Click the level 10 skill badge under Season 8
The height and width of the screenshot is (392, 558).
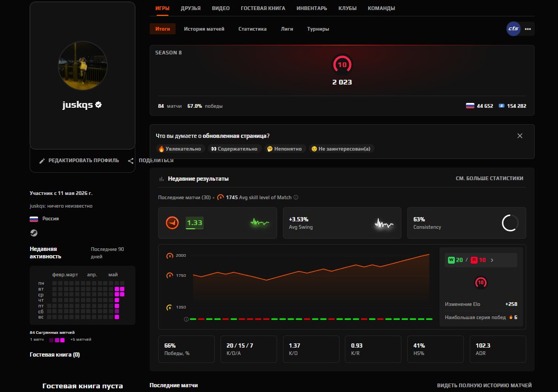click(x=342, y=64)
